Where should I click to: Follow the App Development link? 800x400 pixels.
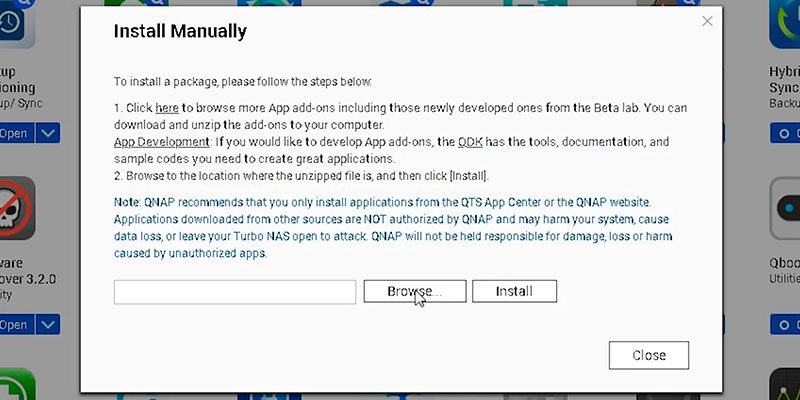click(x=162, y=141)
